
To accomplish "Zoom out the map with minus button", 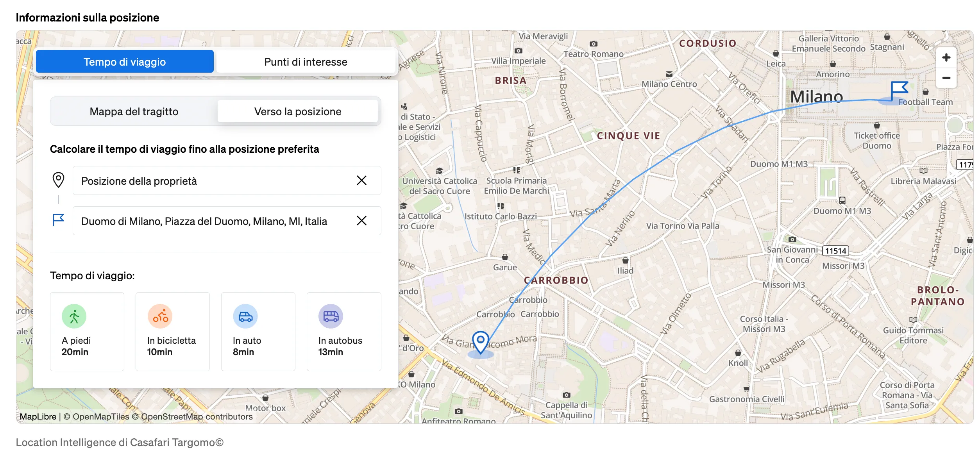I will coord(946,78).
